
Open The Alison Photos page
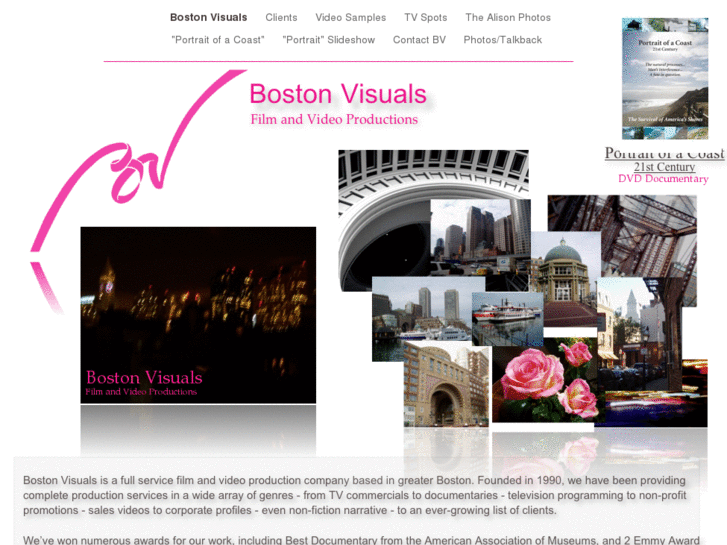point(508,18)
